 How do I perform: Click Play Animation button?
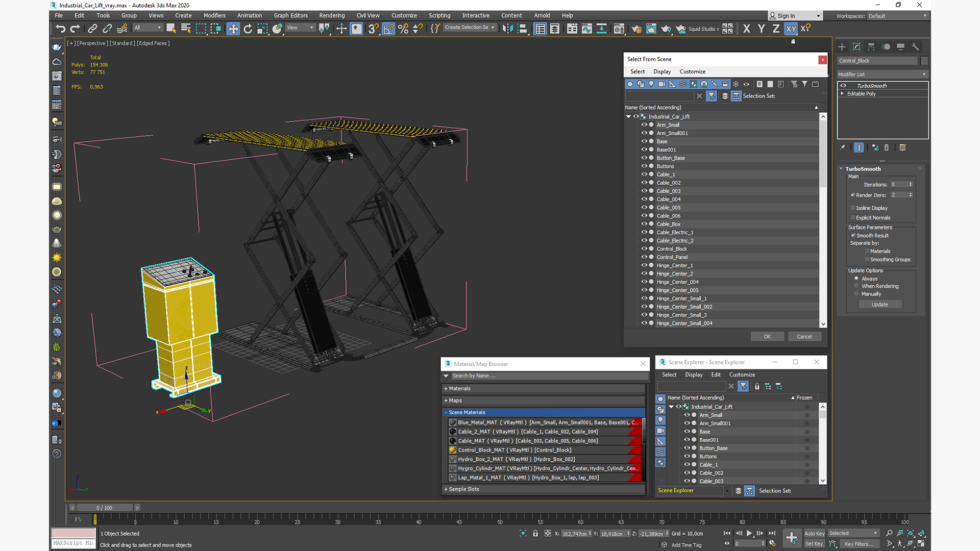[749, 533]
